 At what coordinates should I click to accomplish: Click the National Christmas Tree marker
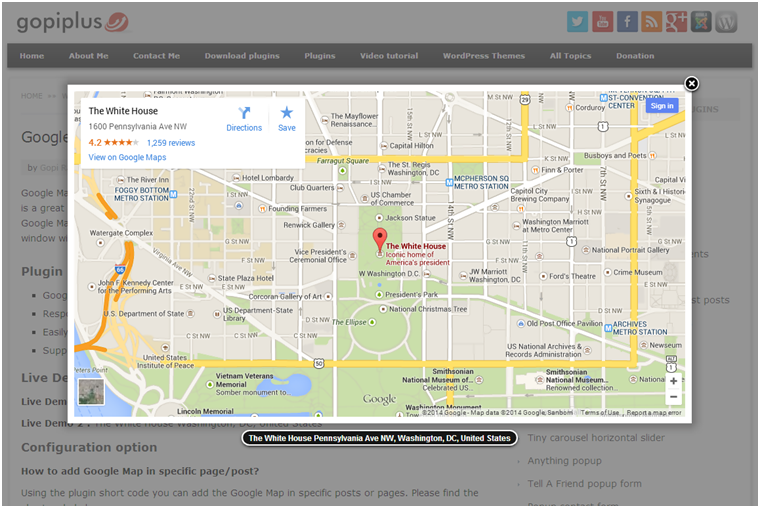383,309
